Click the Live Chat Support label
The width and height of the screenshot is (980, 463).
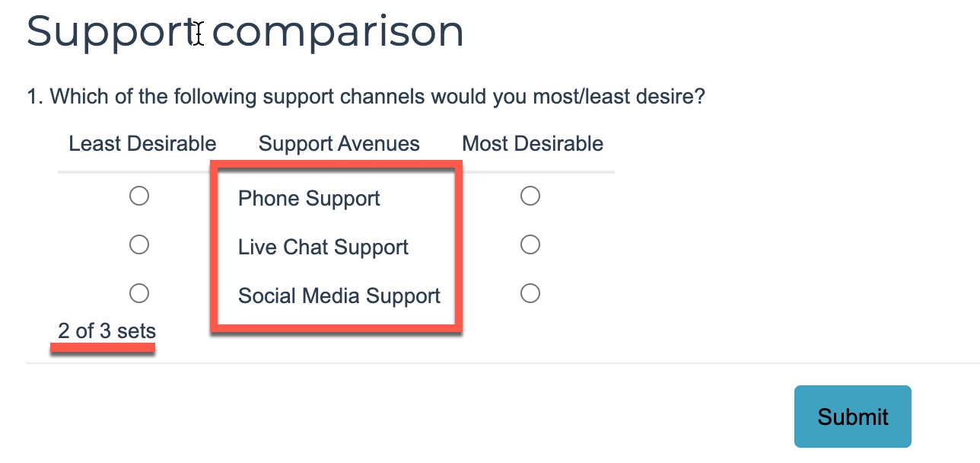tap(323, 247)
